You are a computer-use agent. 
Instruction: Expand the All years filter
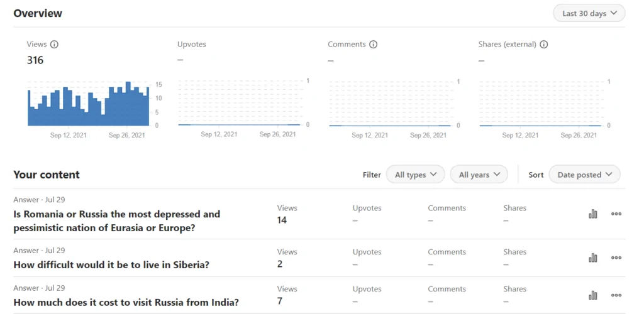479,175
